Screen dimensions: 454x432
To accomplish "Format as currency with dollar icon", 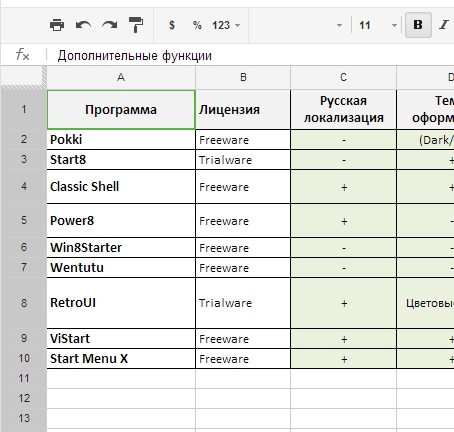I will tap(172, 25).
